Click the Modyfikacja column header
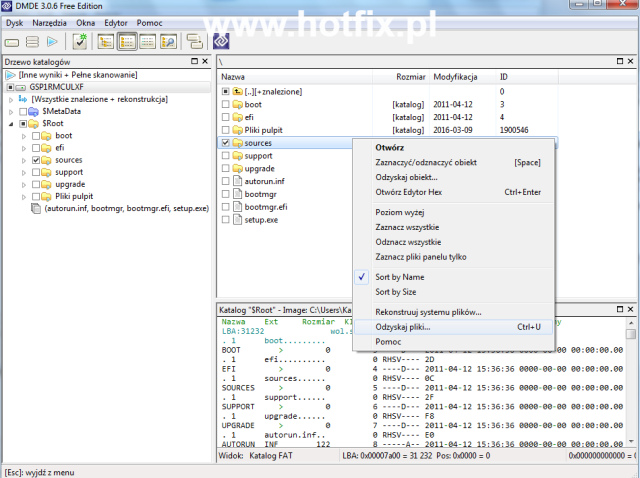The width and height of the screenshot is (640, 478). click(x=455, y=77)
